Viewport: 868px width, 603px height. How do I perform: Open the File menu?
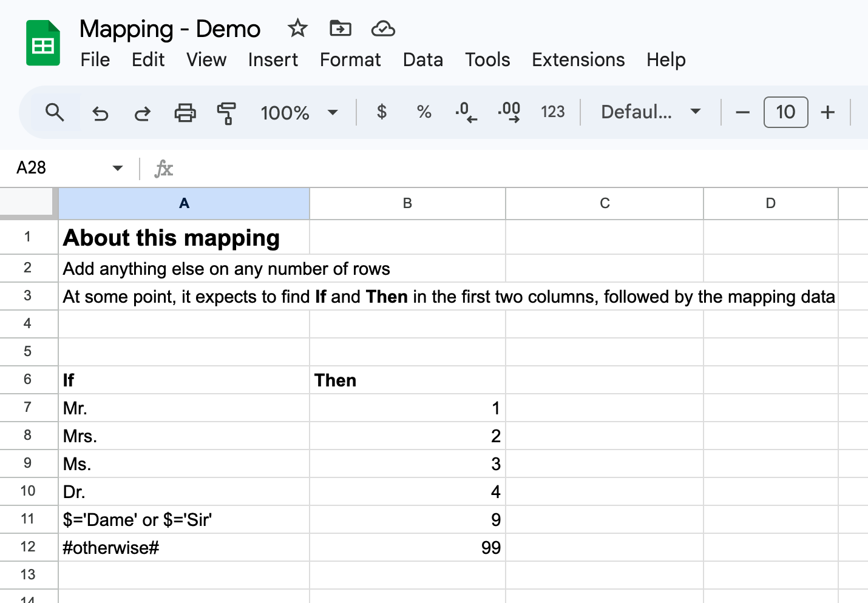pyautogui.click(x=95, y=59)
